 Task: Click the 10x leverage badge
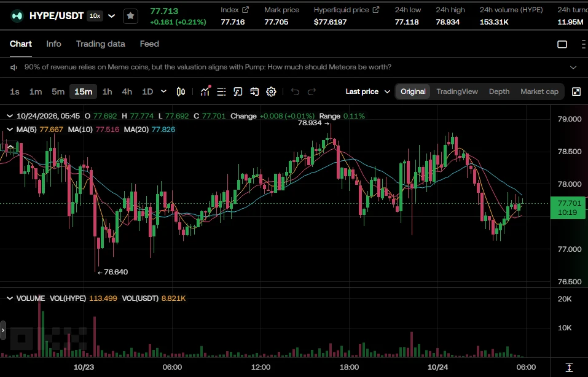tap(95, 16)
